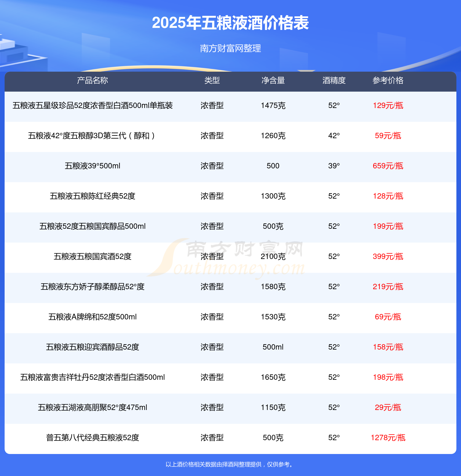461x476 pixels.
Task: Select product 五粮液五湖液高朋聚52°度475ml
Action: point(92,407)
